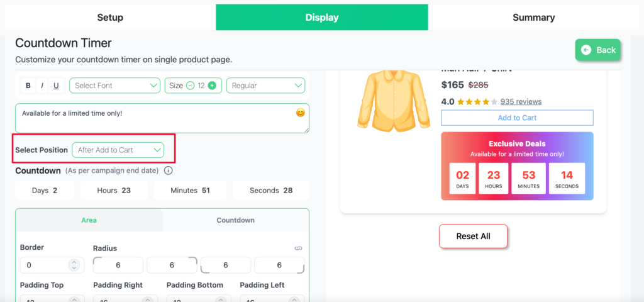This screenshot has height=302, width=644.
Task: Open the Select Position dropdown
Action: click(x=118, y=150)
